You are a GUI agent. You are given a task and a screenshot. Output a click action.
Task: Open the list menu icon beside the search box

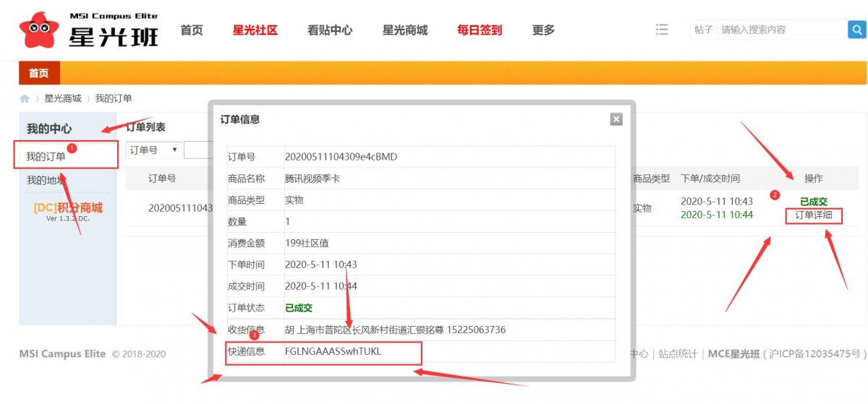662,30
